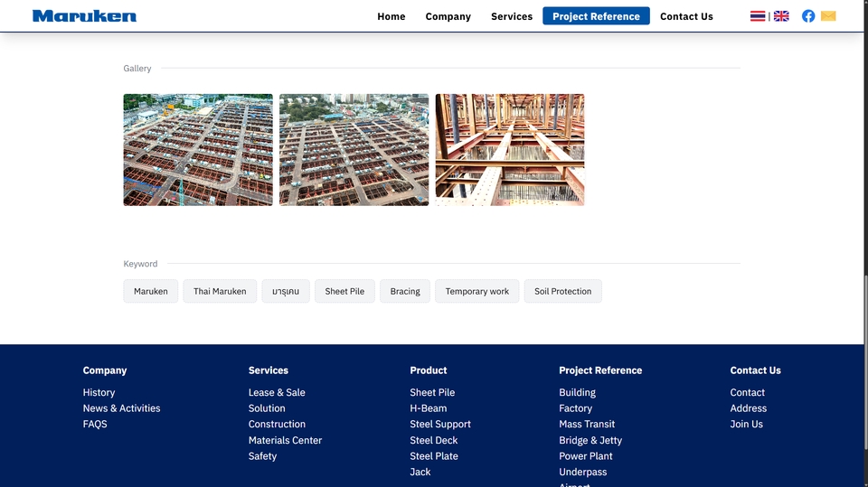Go to Contact Us in navbar

point(686,16)
